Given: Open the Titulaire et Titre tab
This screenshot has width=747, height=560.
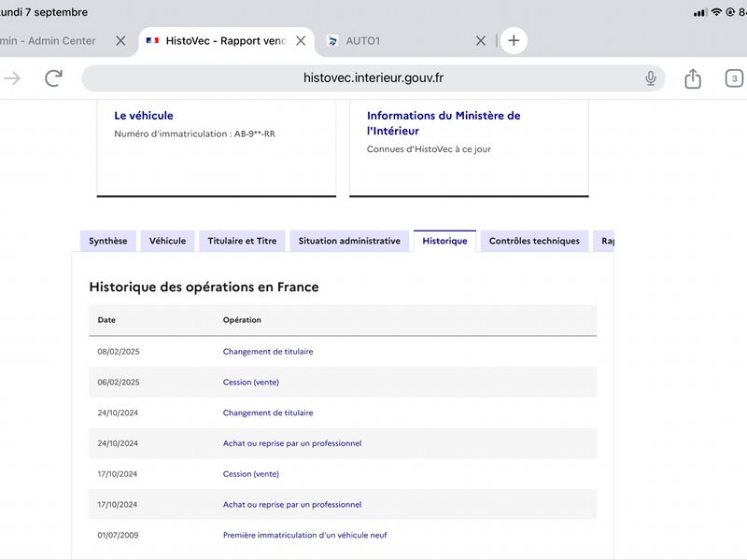Looking at the screenshot, I should coord(242,241).
